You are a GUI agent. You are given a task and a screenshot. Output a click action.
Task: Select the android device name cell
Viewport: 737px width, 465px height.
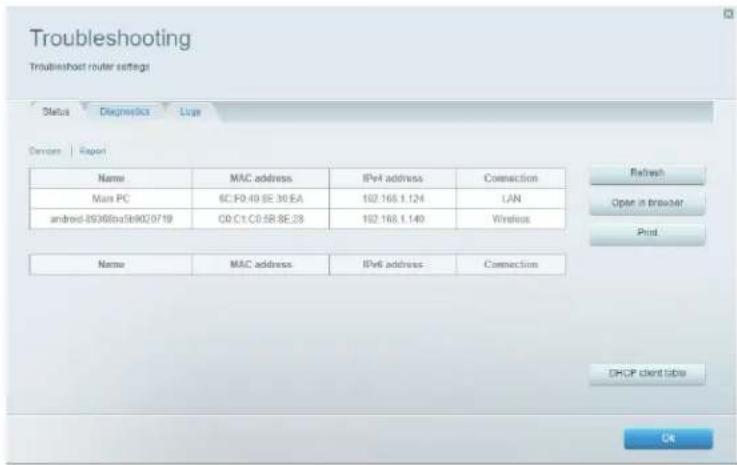coord(111,219)
